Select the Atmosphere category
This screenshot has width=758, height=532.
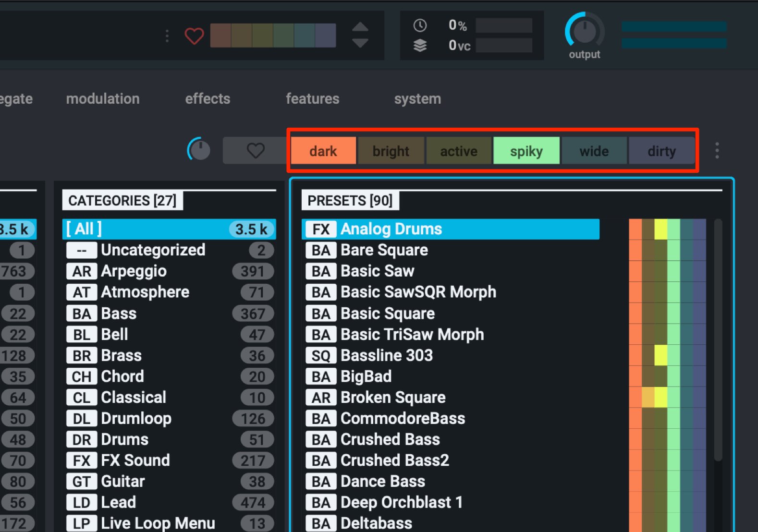point(169,292)
